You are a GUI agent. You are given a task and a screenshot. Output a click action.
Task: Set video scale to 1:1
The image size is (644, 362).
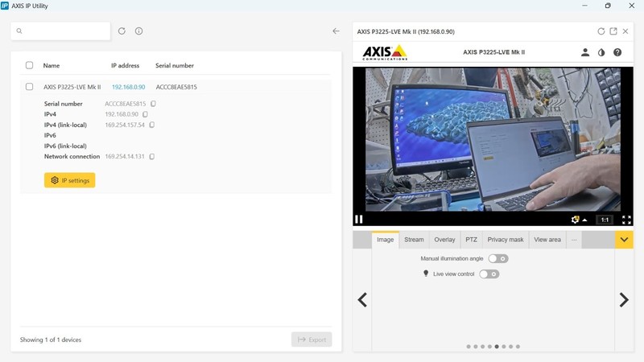[605, 220]
